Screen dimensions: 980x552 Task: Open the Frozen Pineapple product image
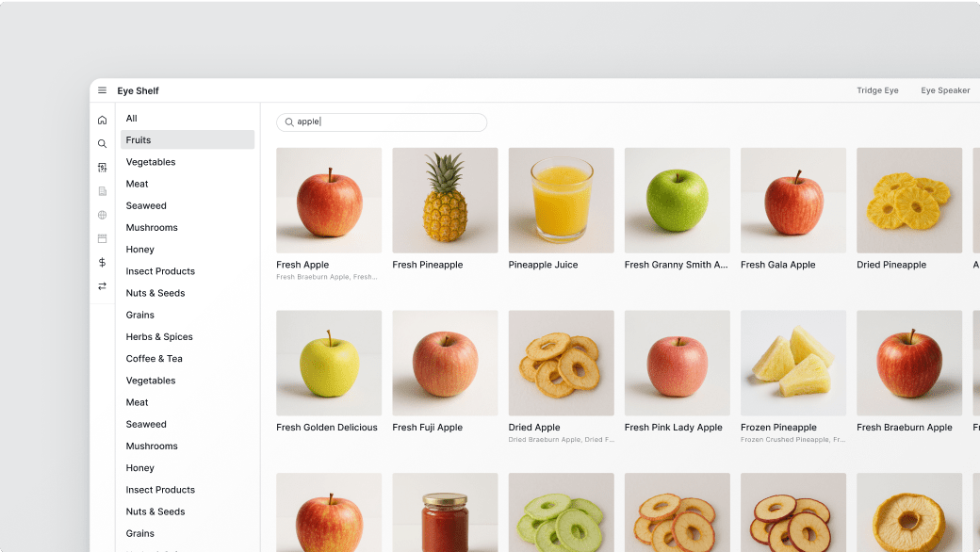(793, 363)
